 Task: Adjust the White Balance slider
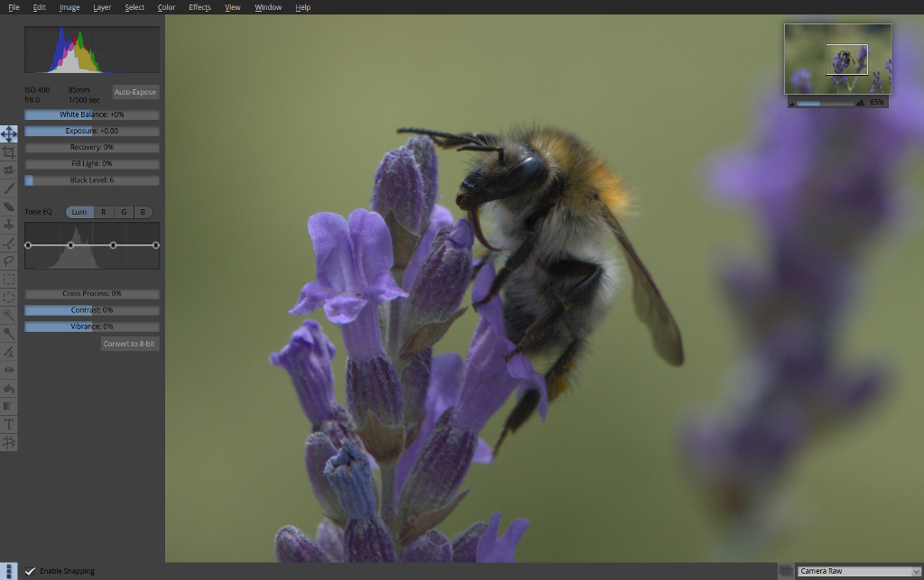point(92,115)
